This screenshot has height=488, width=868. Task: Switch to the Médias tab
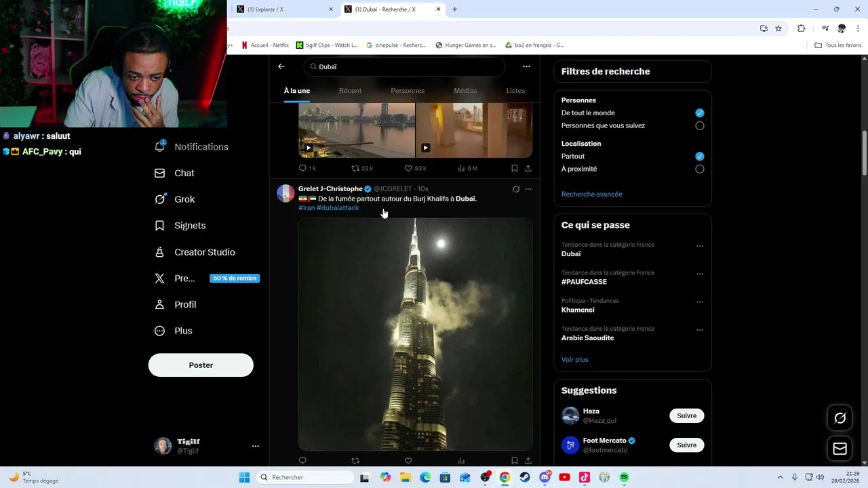point(465,91)
